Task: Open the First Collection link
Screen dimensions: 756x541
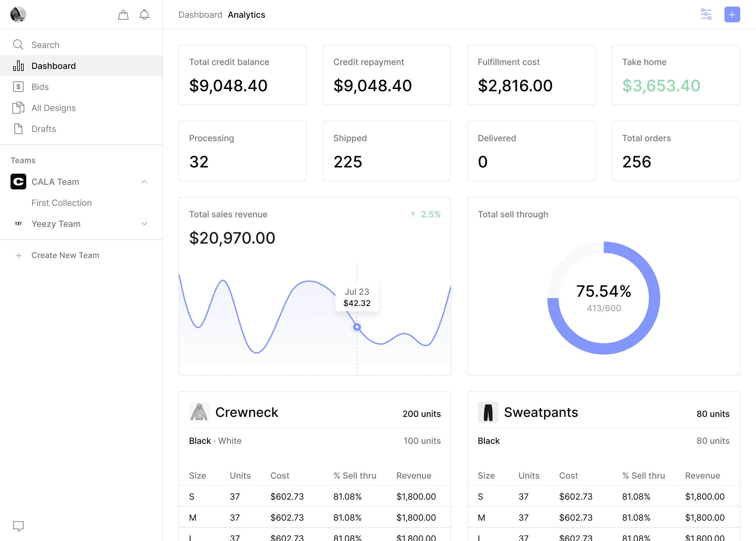Action: click(62, 203)
